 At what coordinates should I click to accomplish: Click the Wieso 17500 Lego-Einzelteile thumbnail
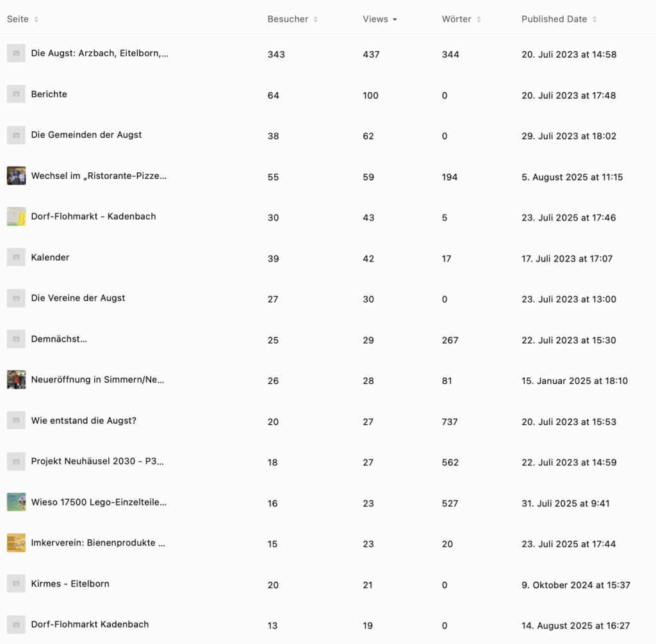16,502
